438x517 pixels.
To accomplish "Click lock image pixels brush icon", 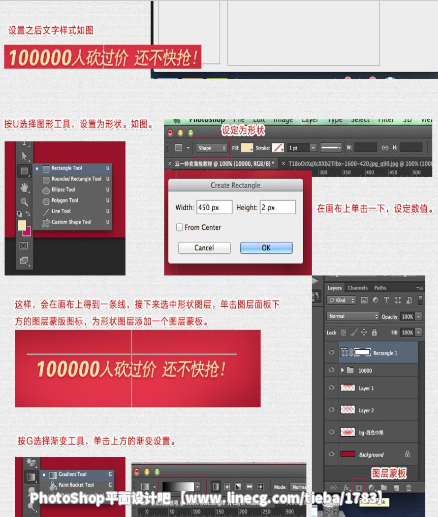I will 354,332.
